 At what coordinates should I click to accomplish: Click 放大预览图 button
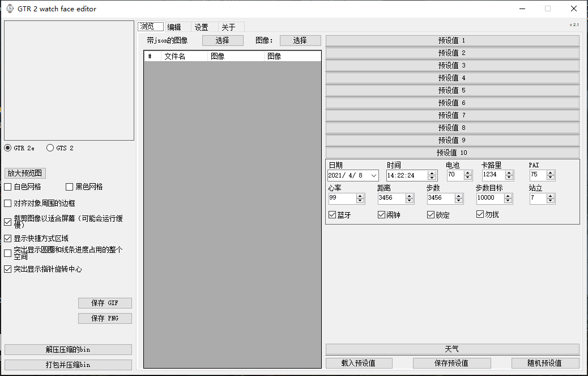point(25,174)
